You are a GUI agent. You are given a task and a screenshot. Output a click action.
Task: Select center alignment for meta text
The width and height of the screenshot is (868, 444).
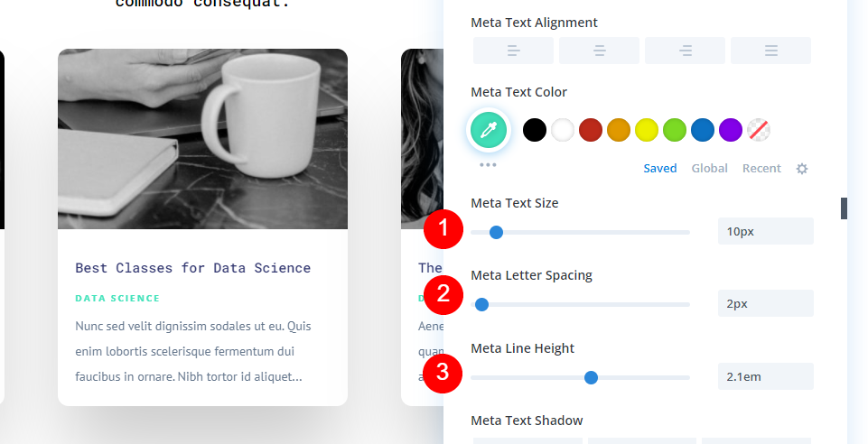tap(599, 51)
